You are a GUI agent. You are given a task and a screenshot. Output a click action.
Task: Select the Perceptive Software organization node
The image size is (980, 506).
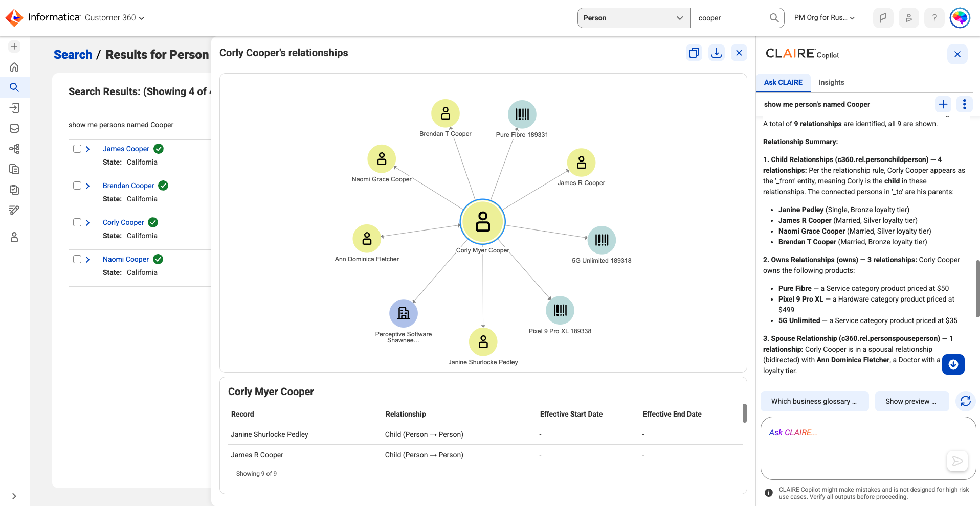click(x=404, y=313)
